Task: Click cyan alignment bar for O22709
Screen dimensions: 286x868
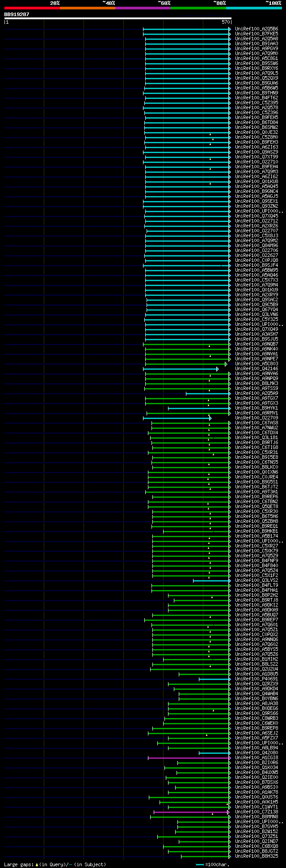Action: (177, 418)
